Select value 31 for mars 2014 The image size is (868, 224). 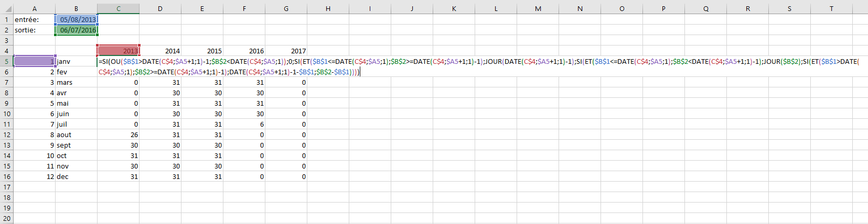[x=160, y=82]
